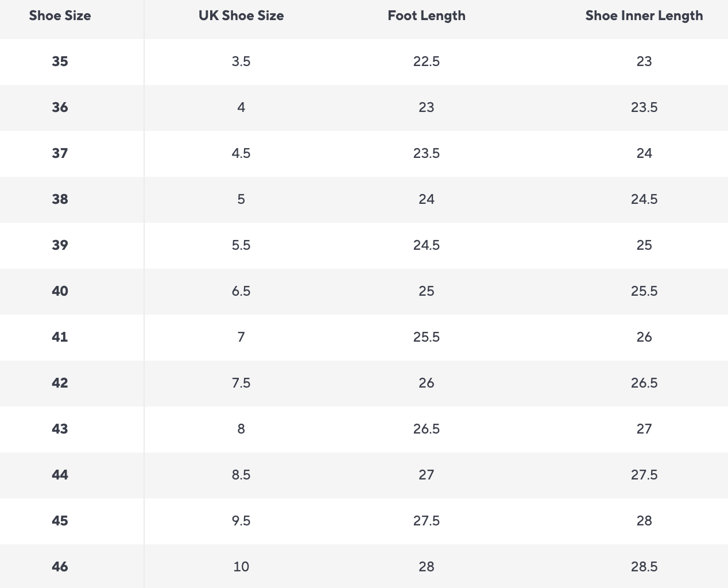
Task: Select the Foot Length column header
Action: tap(427, 16)
